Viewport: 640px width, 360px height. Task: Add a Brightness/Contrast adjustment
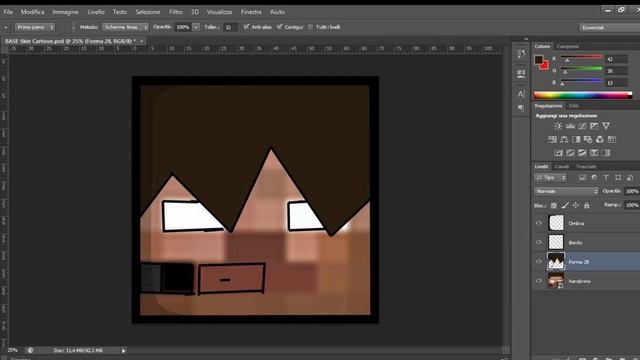pos(558,126)
